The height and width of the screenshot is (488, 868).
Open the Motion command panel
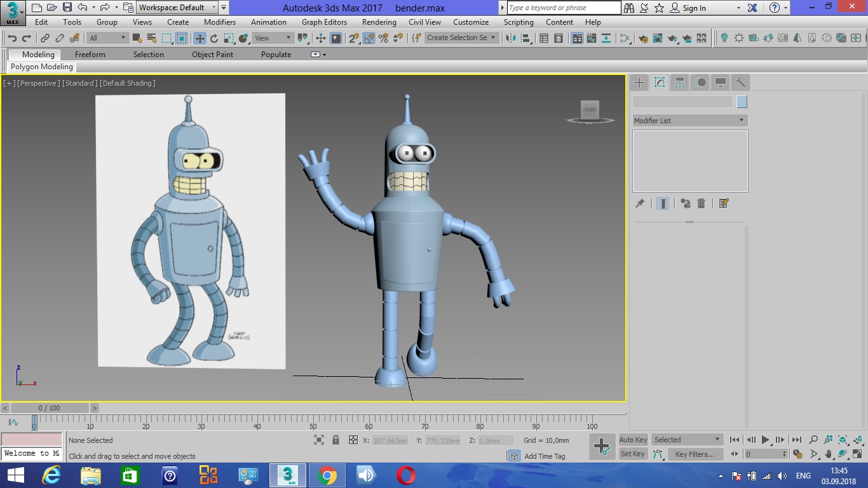coord(700,83)
